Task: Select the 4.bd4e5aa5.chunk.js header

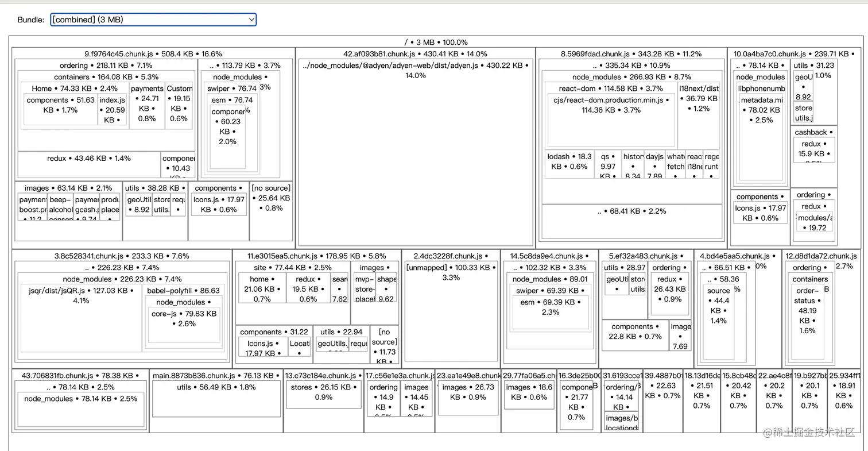Action: pos(738,256)
